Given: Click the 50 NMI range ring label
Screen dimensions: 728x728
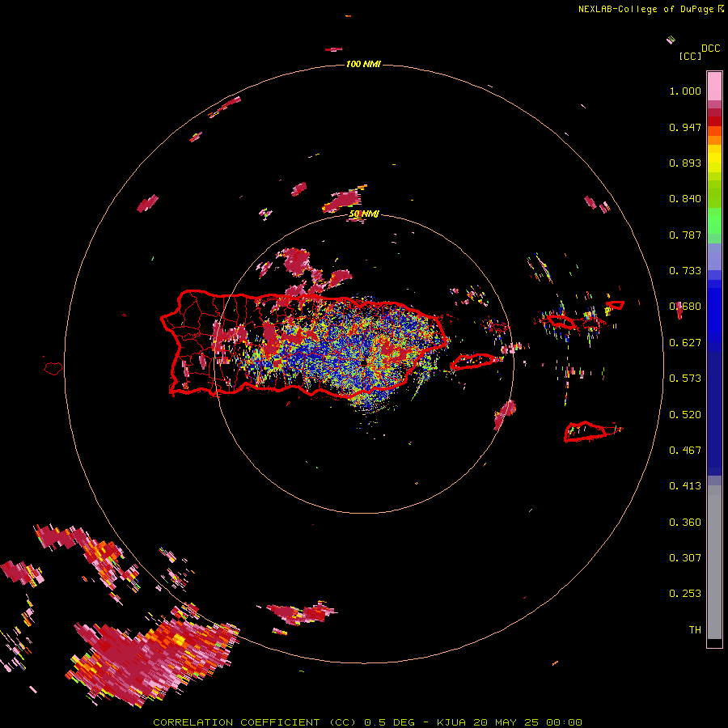Looking at the screenshot, I should tap(363, 214).
